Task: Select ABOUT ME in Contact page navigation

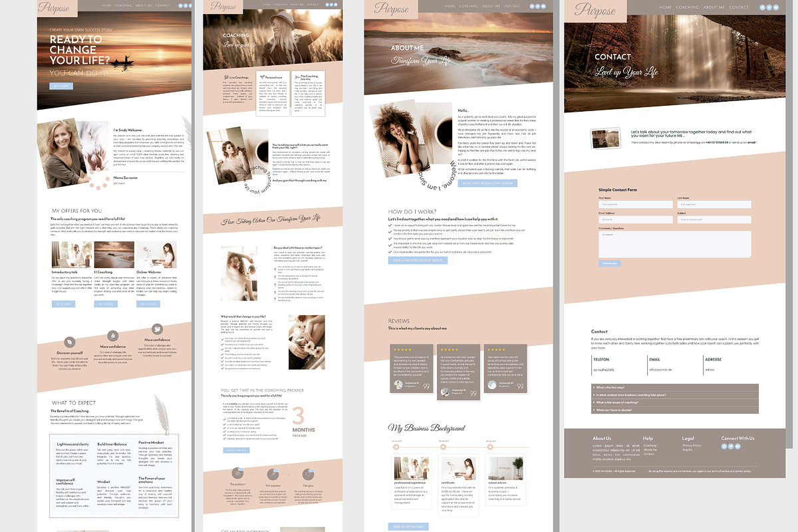Action: (714, 7)
